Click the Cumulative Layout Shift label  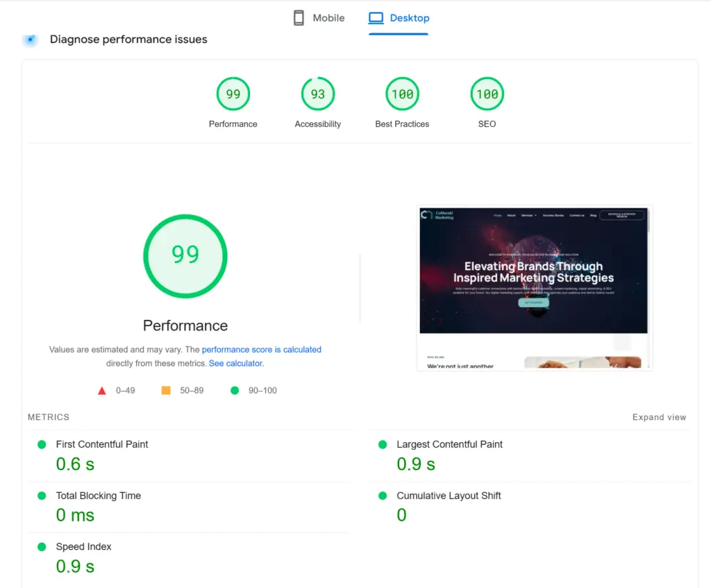449,496
